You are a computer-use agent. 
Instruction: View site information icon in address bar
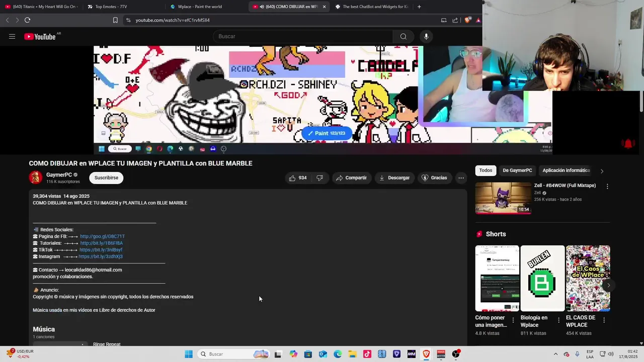(128, 20)
